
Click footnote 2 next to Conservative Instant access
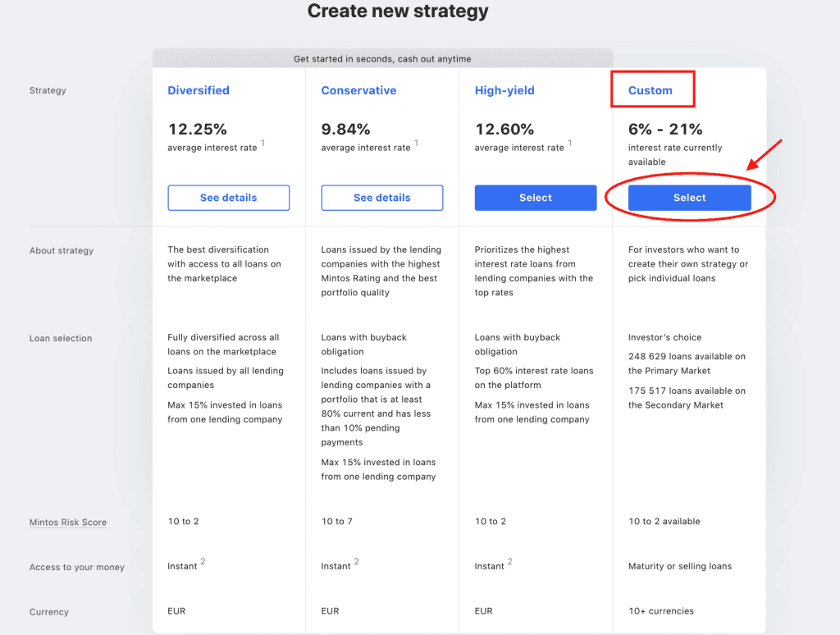356,562
